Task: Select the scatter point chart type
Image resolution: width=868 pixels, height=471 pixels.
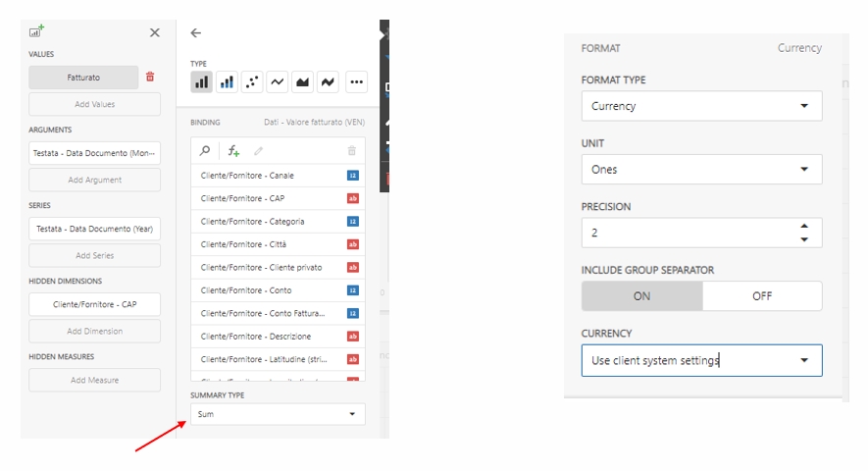Action: 253,82
